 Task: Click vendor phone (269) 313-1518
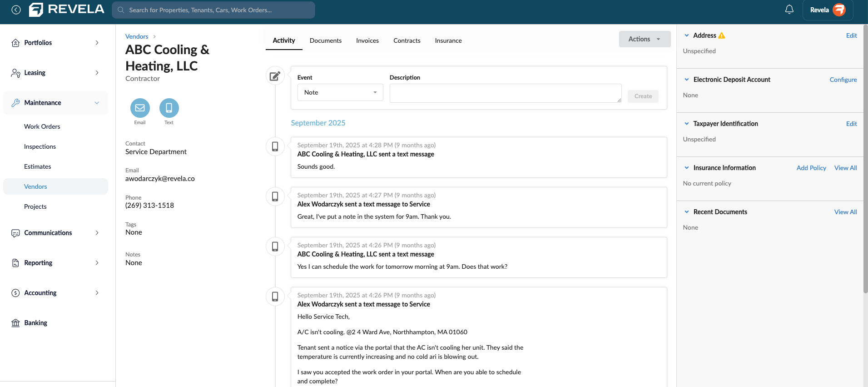tap(149, 206)
